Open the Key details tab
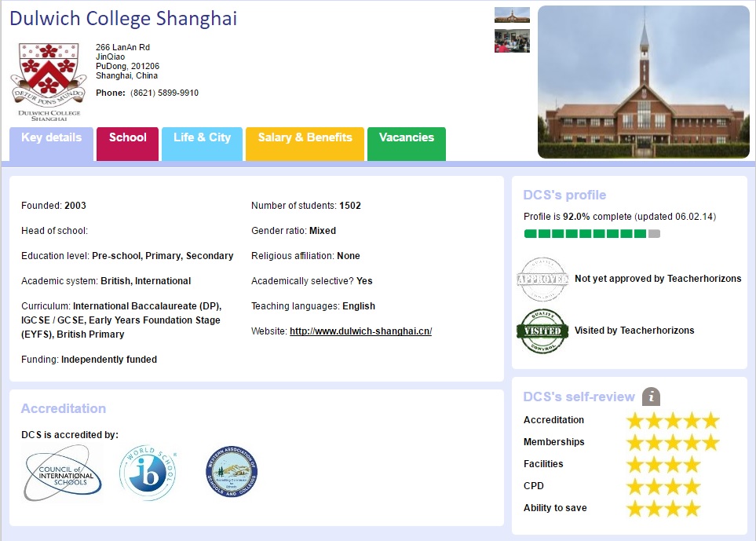The width and height of the screenshot is (756, 541). pos(51,144)
